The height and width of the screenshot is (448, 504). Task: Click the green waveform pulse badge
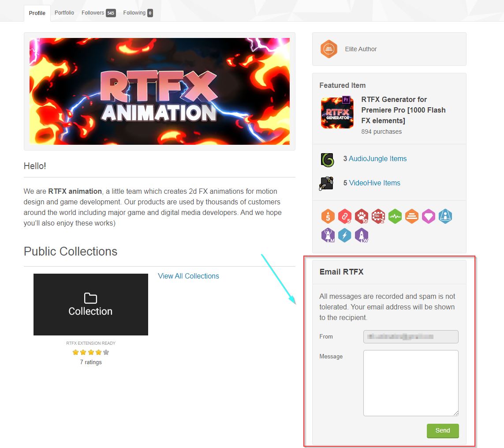tap(395, 216)
